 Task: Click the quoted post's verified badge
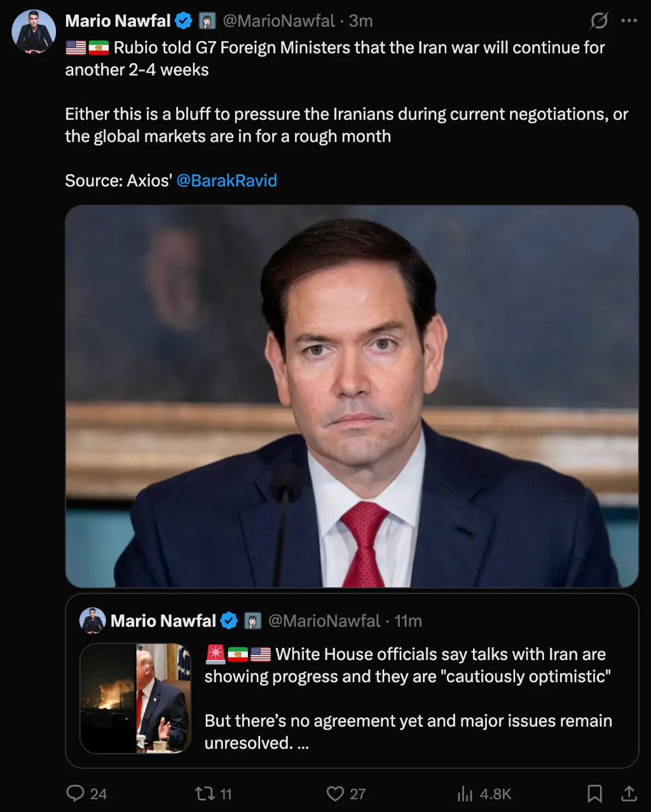229,621
